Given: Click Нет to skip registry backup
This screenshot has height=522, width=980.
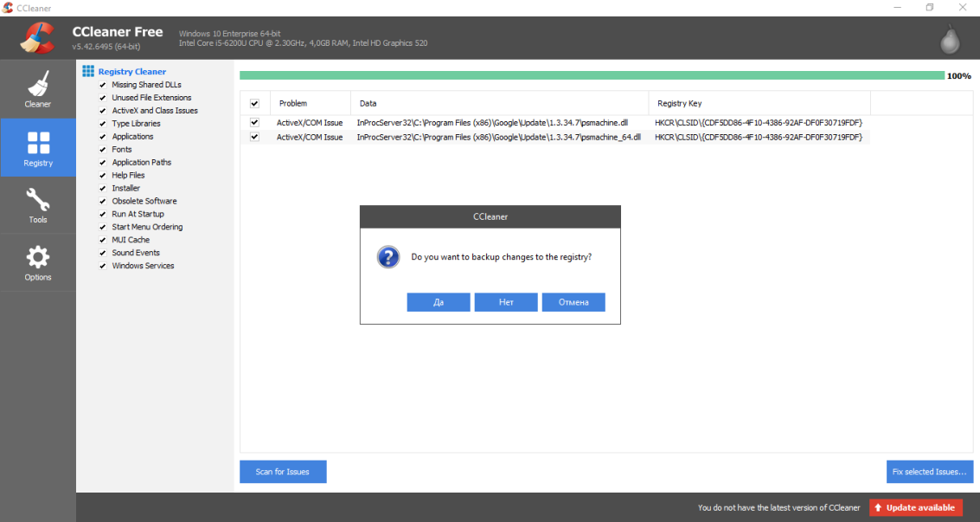Looking at the screenshot, I should (506, 302).
